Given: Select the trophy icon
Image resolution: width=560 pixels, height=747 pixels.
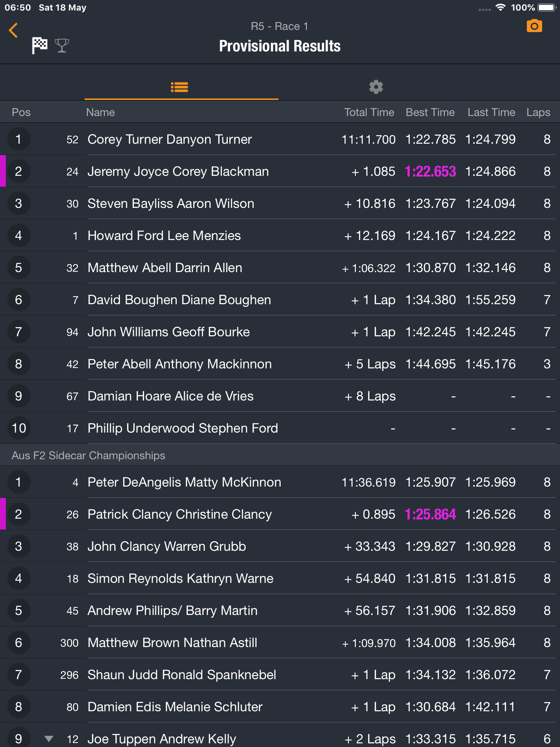Looking at the screenshot, I should 62,46.
